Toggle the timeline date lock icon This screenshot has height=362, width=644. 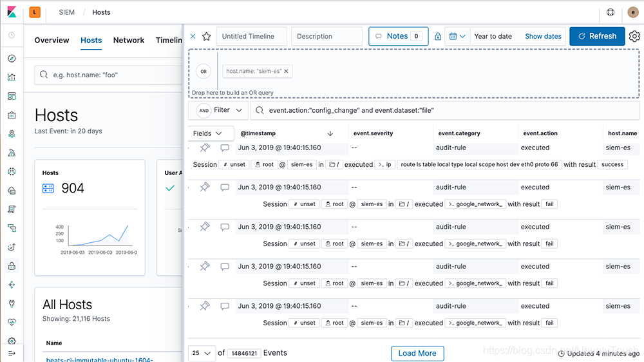click(x=438, y=36)
